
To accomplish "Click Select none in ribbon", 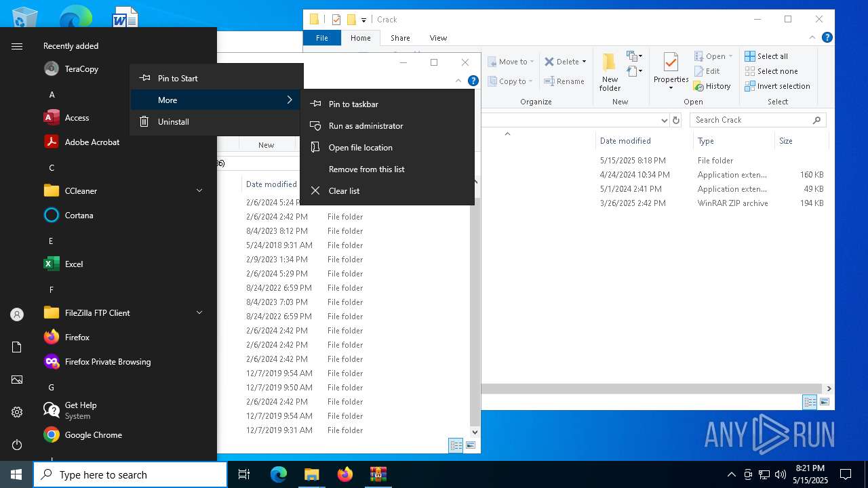I will pyautogui.click(x=771, y=71).
